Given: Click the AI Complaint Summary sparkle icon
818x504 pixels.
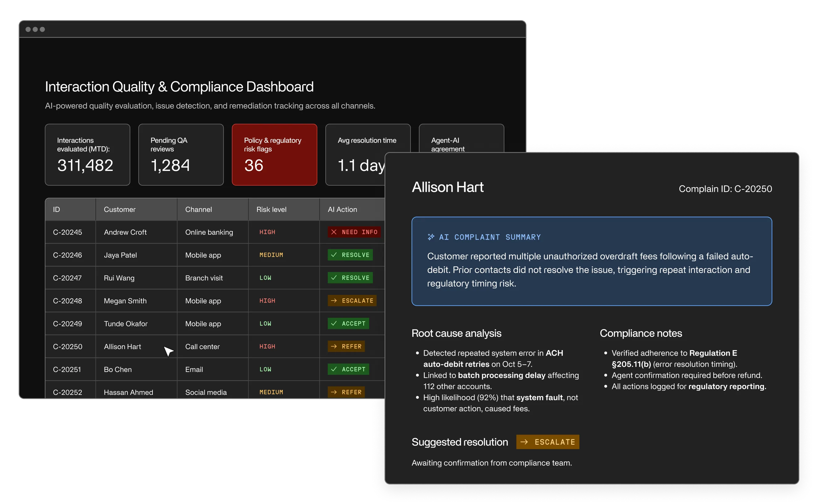Looking at the screenshot, I should [431, 237].
